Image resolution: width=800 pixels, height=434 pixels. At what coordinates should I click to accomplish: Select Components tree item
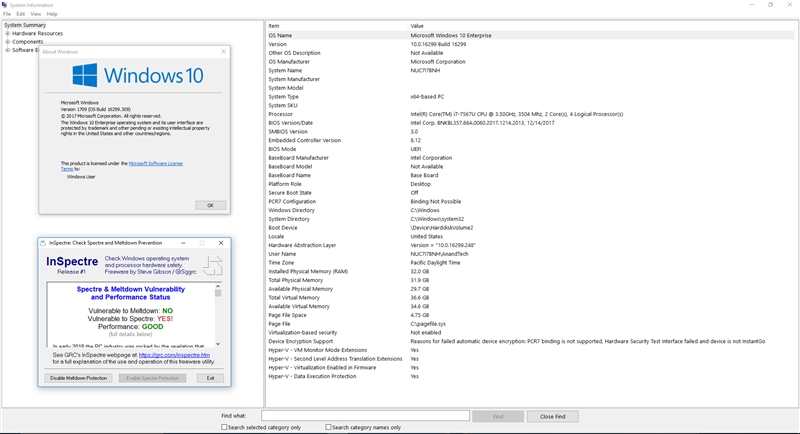click(28, 42)
